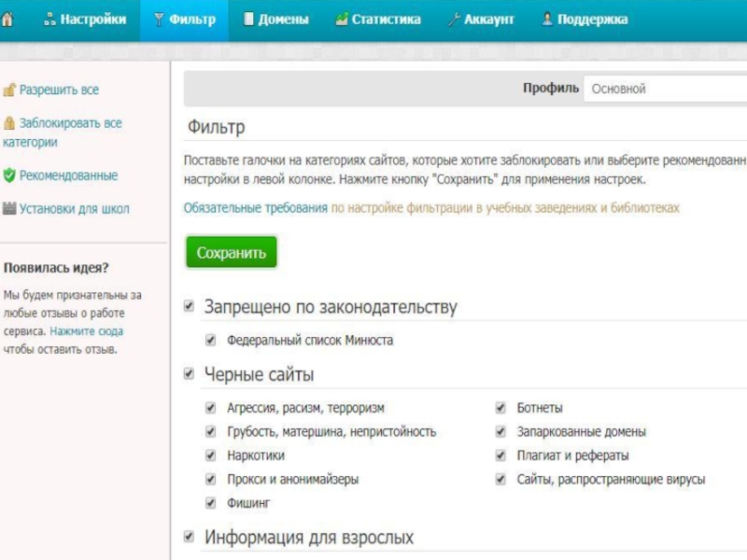The height and width of the screenshot is (560, 747).
Task: Click the Заблокировать все категории link
Action: 63,133
